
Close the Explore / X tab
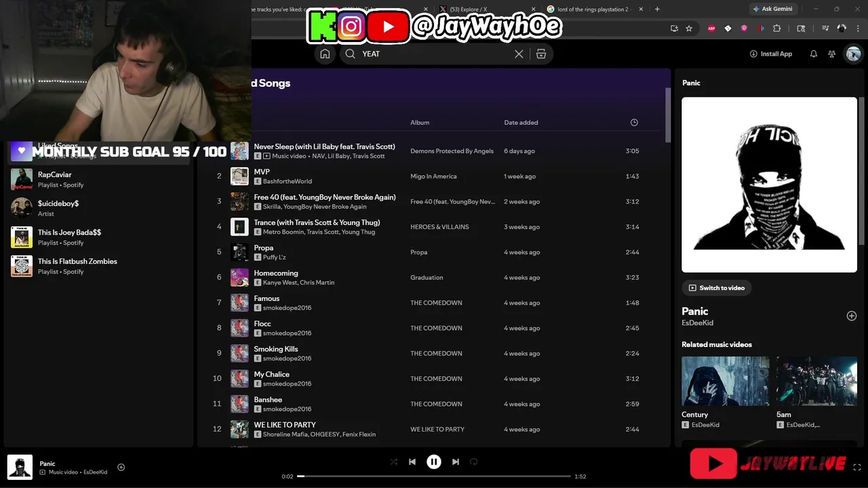pos(532,9)
